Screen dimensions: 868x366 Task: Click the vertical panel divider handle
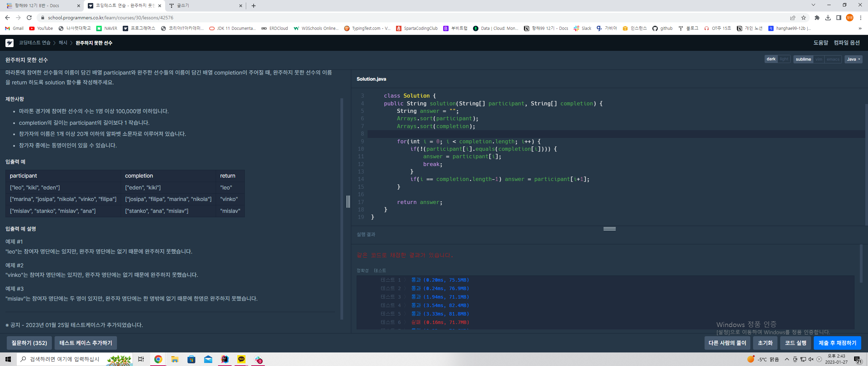pyautogui.click(x=348, y=201)
